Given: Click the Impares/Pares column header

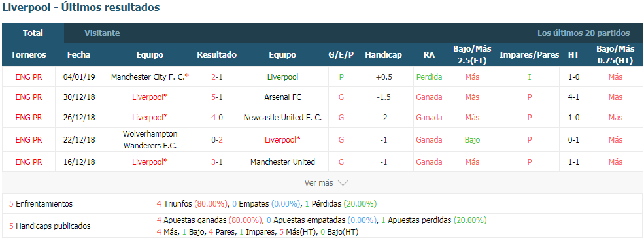Looking at the screenshot, I should pos(529,55).
